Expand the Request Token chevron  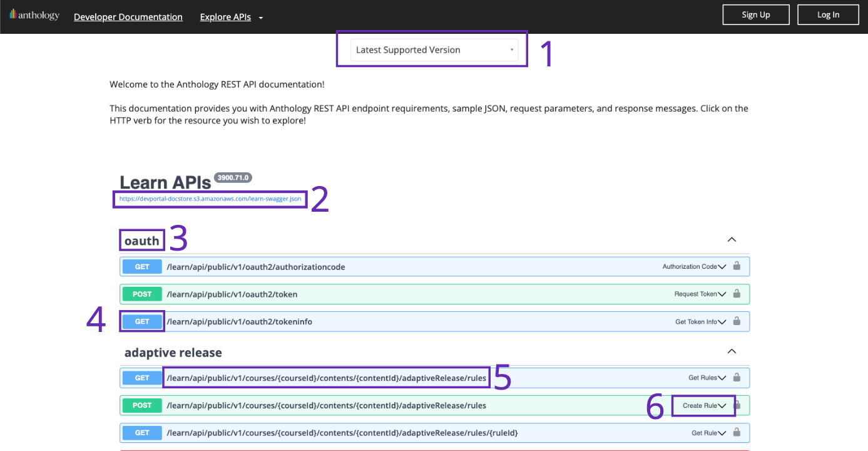[722, 294]
